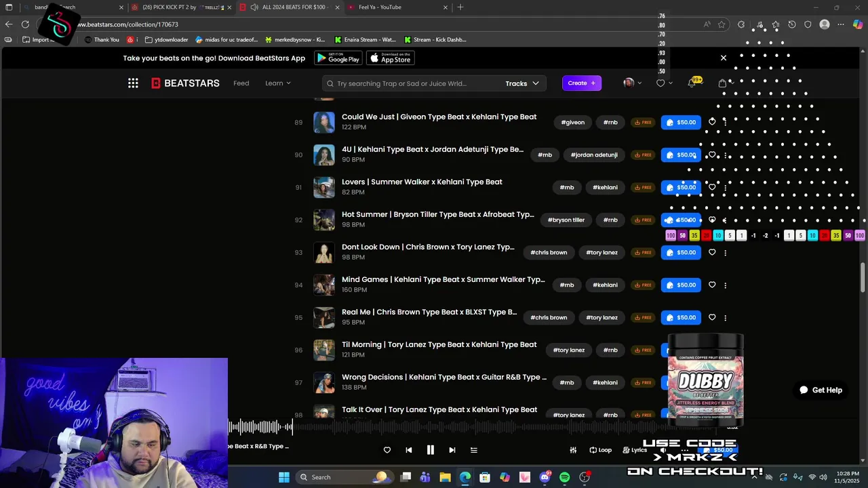Dismiss the BeatStars app download banner
The height and width of the screenshot is (488, 868).
coord(724,58)
